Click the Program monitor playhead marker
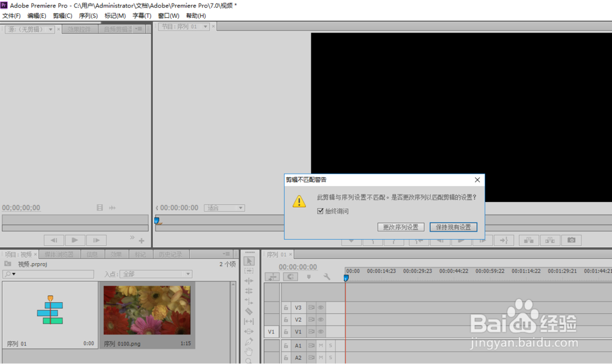The image size is (612, 364). (x=157, y=220)
